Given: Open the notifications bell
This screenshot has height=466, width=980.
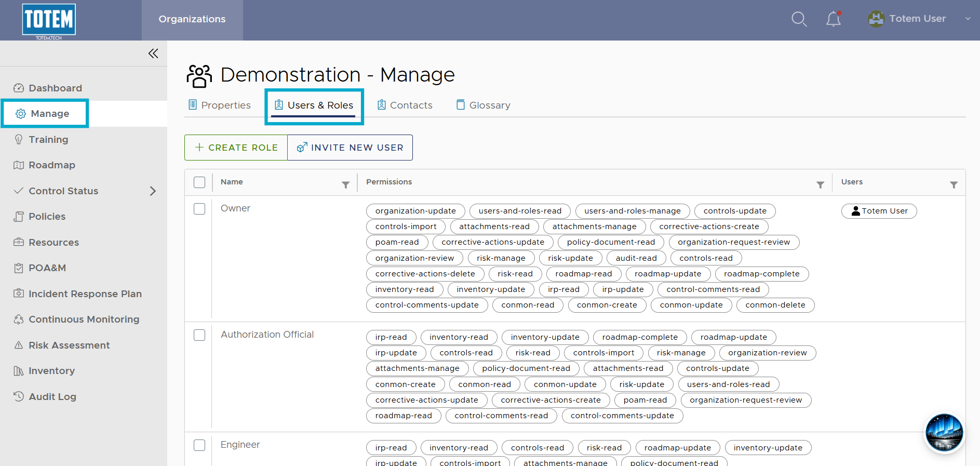Looking at the screenshot, I should tap(834, 19).
